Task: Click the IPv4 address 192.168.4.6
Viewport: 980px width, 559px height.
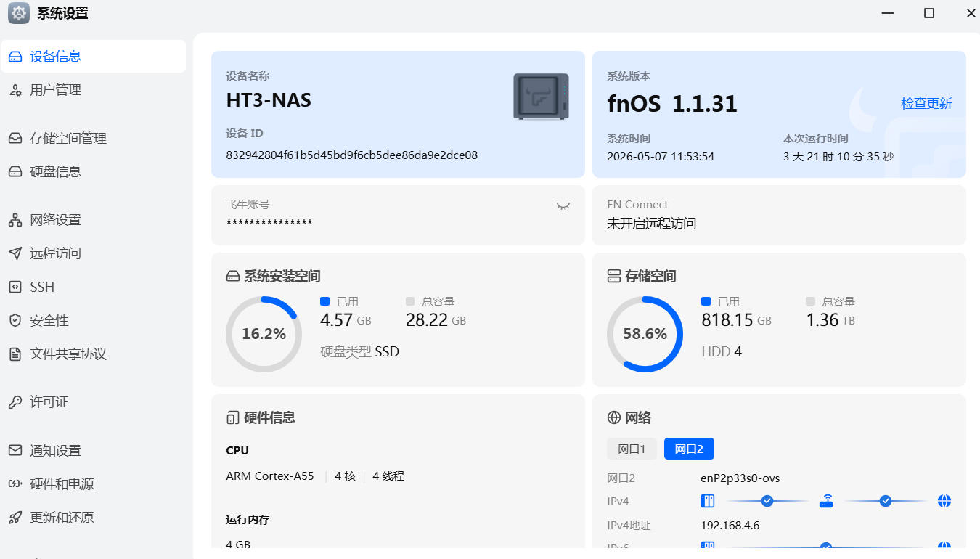Action: (730, 526)
